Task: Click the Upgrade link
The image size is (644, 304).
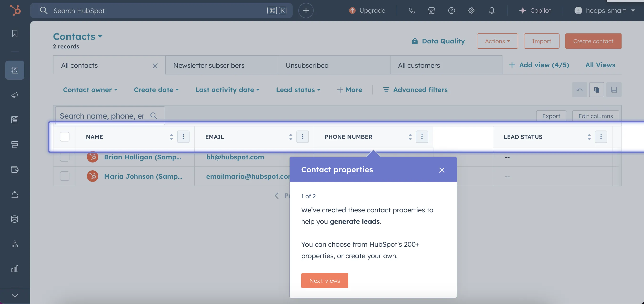Action: click(x=367, y=10)
